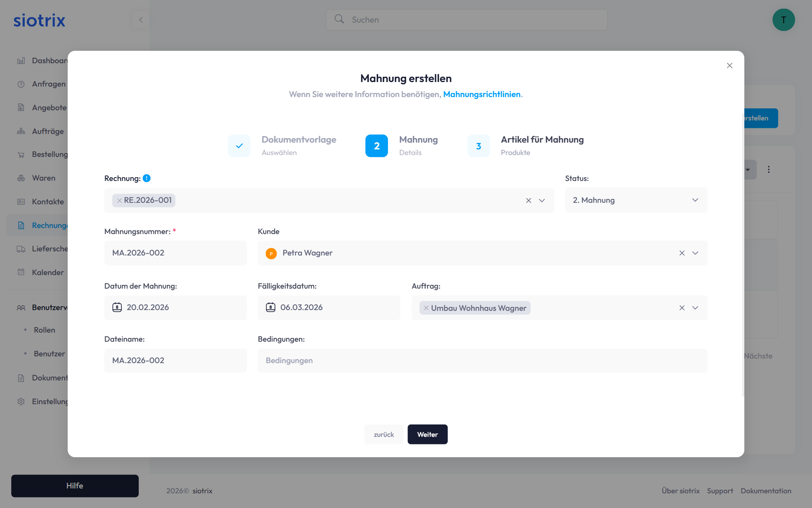Click the Rechnung info icon
The width and height of the screenshot is (812, 508).
147,178
